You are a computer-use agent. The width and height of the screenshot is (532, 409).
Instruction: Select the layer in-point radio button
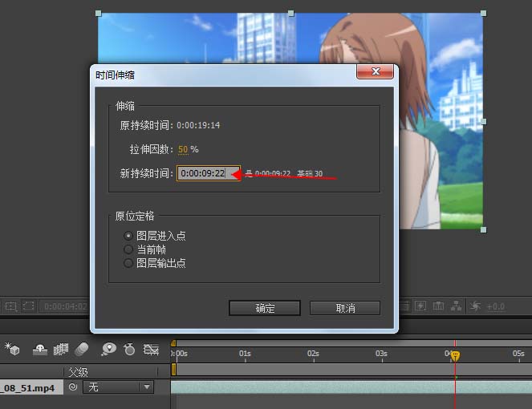128,236
